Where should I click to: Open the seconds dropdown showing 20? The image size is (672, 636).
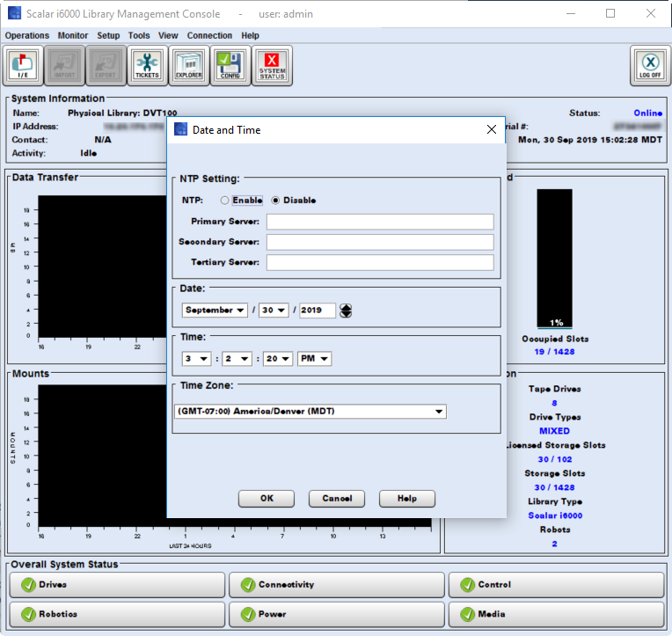278,358
